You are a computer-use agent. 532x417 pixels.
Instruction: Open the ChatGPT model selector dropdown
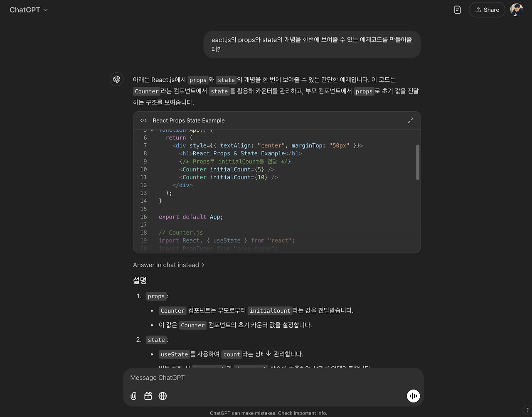[x=28, y=10]
